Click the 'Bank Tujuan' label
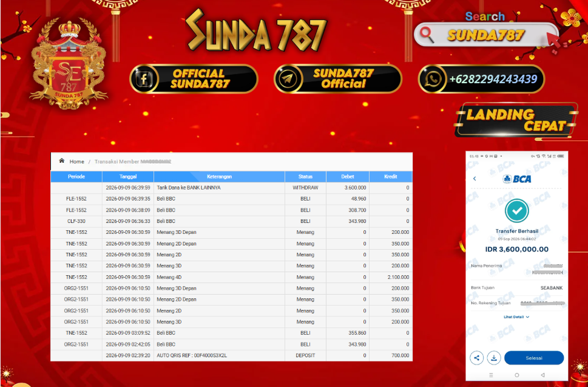The image size is (588, 387). [x=482, y=288]
